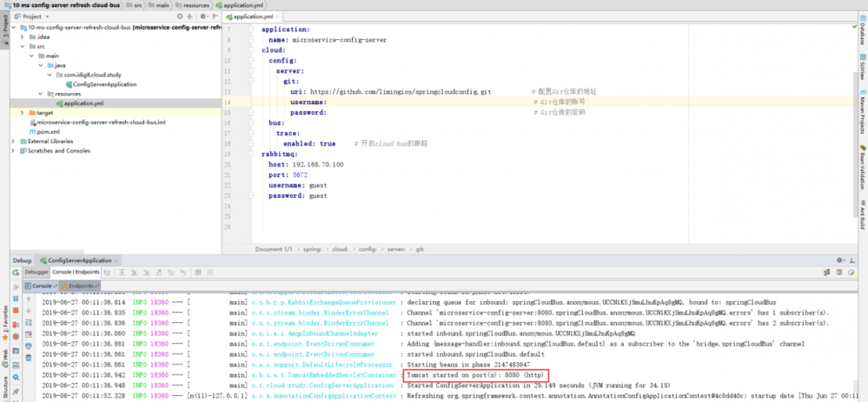Screen dimensions: 868x402
Task: Clear console with the trash can icon
Action: [28, 358]
